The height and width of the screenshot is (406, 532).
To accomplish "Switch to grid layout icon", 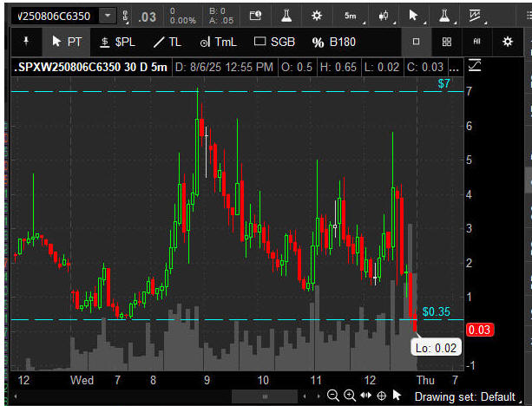I will (446, 42).
